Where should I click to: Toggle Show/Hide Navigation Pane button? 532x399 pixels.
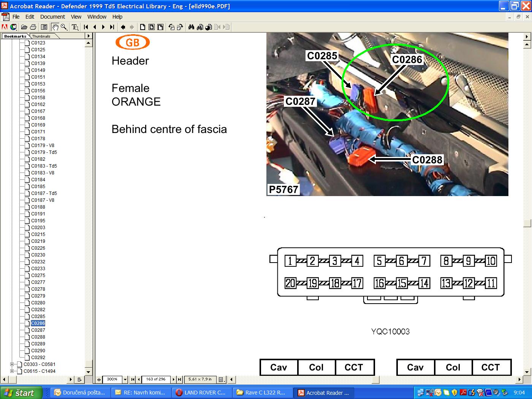tap(44, 27)
